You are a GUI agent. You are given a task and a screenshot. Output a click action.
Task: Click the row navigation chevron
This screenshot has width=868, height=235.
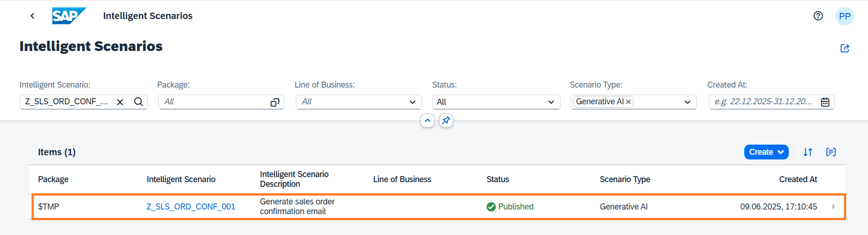[833, 207]
